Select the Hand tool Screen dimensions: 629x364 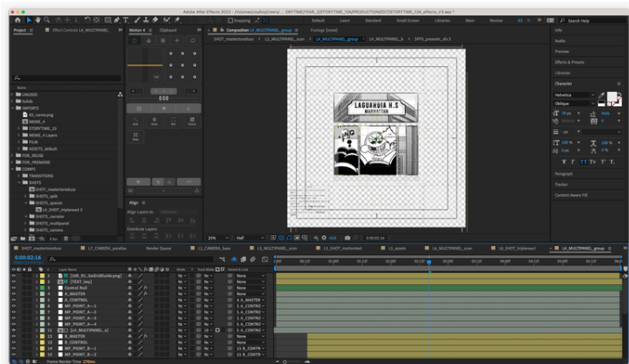tap(38, 20)
